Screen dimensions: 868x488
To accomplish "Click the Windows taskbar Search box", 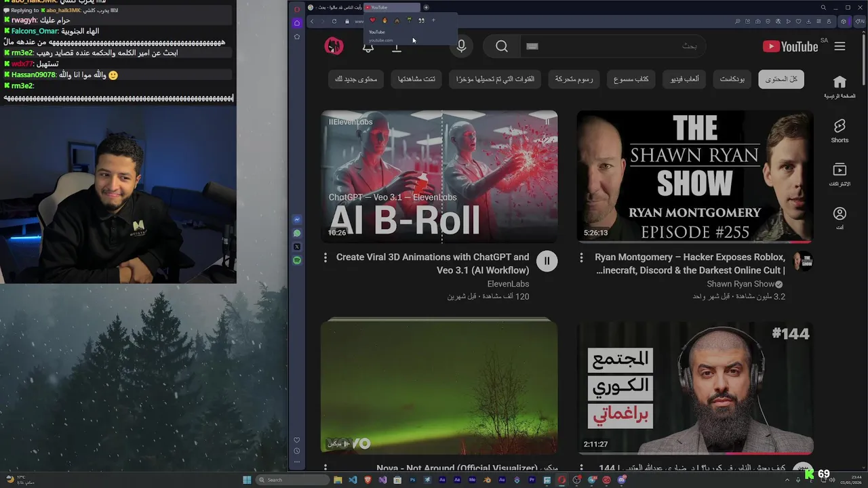I will (x=292, y=480).
